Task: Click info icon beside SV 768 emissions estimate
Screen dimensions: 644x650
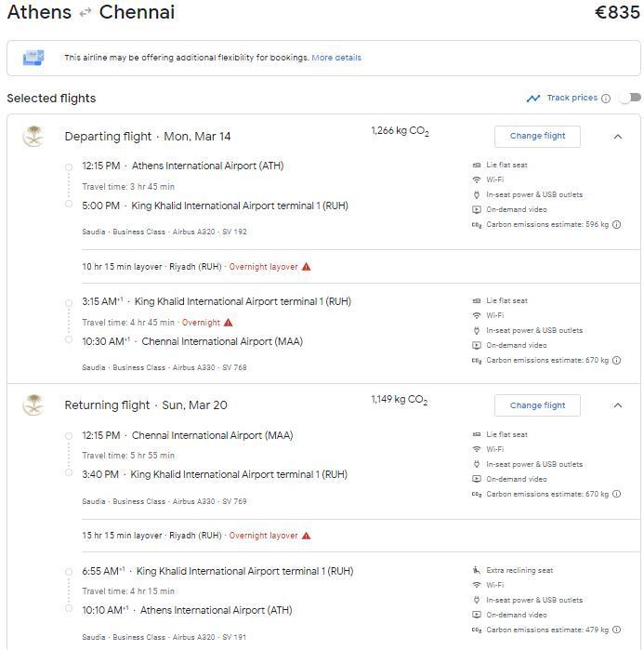Action: click(x=616, y=361)
